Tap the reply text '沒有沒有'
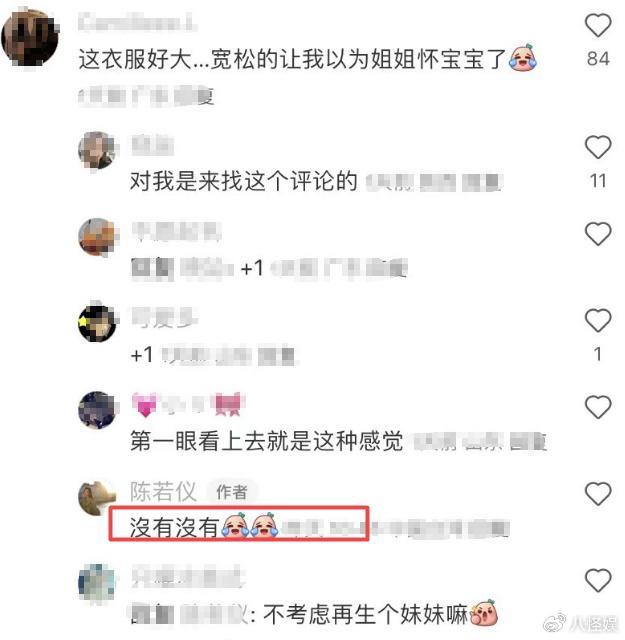This screenshot has width=625, height=640. coord(174,527)
